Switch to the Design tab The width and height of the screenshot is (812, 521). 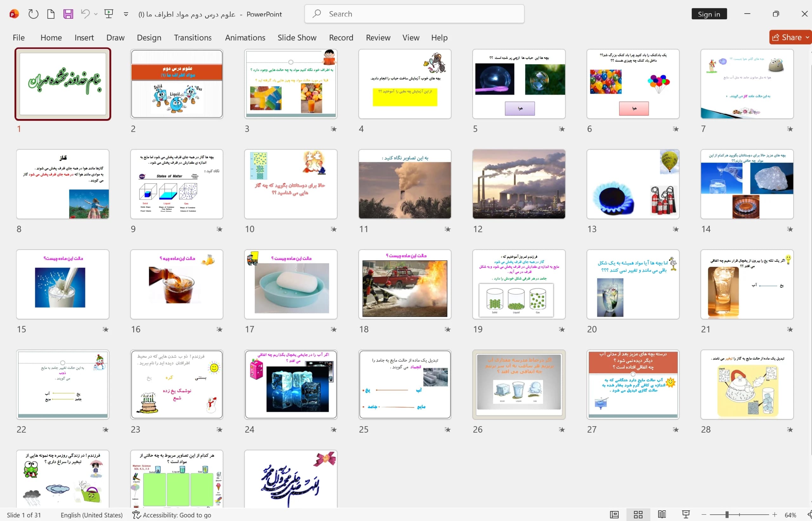[x=149, y=37]
